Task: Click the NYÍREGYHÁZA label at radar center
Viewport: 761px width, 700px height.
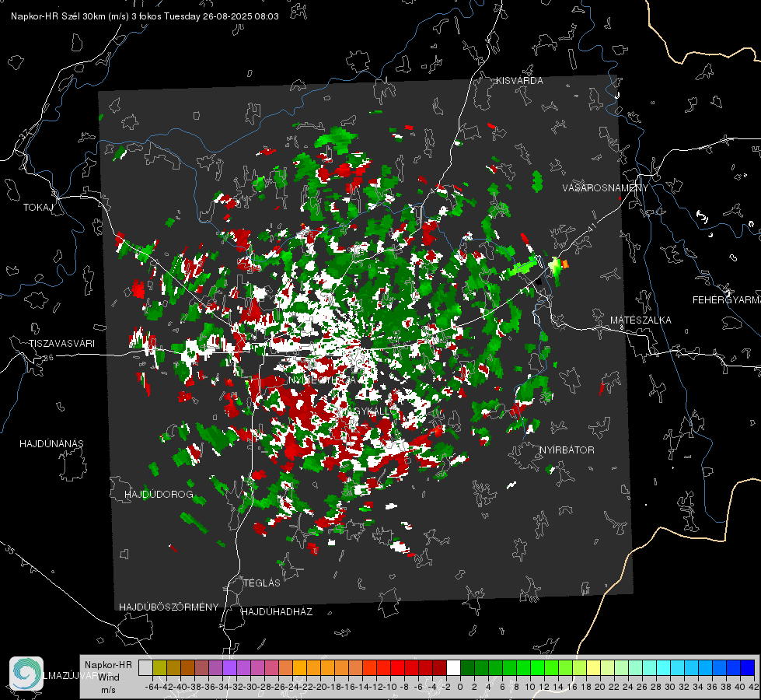Action: click(x=323, y=380)
